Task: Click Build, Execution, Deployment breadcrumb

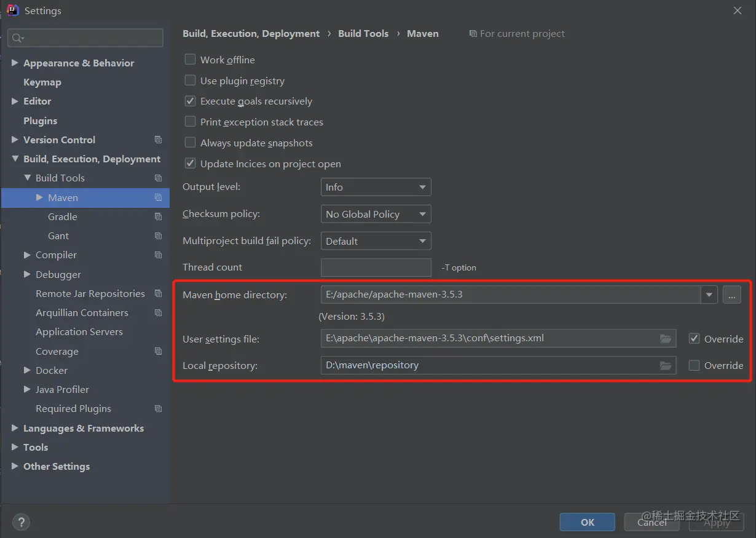Action: coord(251,34)
